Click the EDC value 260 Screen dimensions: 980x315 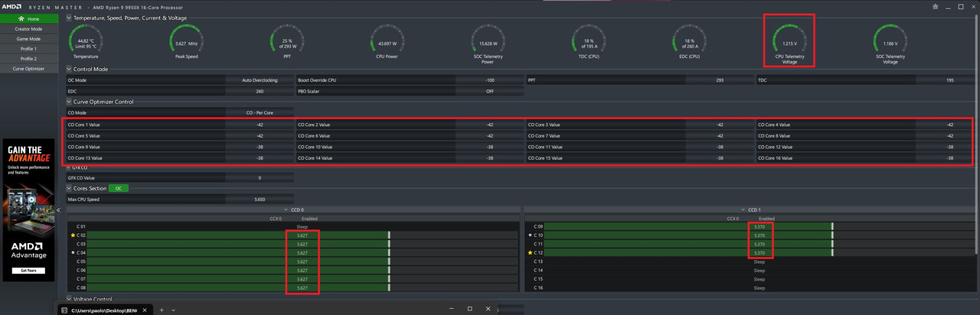[260, 91]
